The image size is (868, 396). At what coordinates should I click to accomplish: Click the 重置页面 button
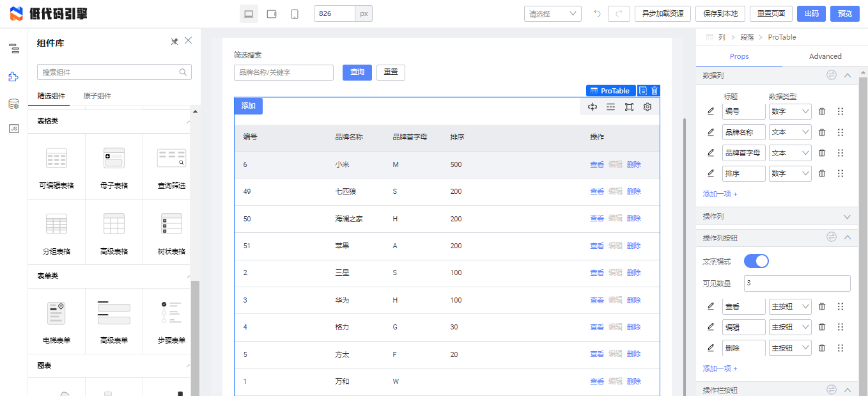(771, 13)
